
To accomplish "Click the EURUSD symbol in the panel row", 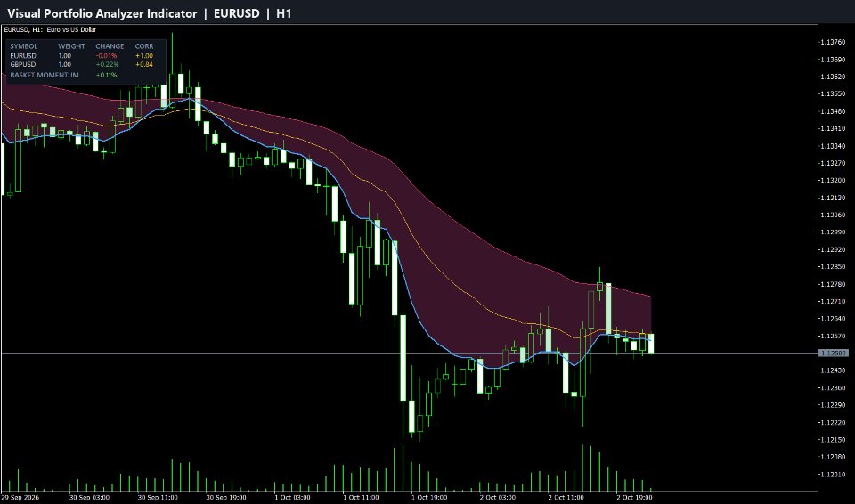I will click(x=23, y=55).
